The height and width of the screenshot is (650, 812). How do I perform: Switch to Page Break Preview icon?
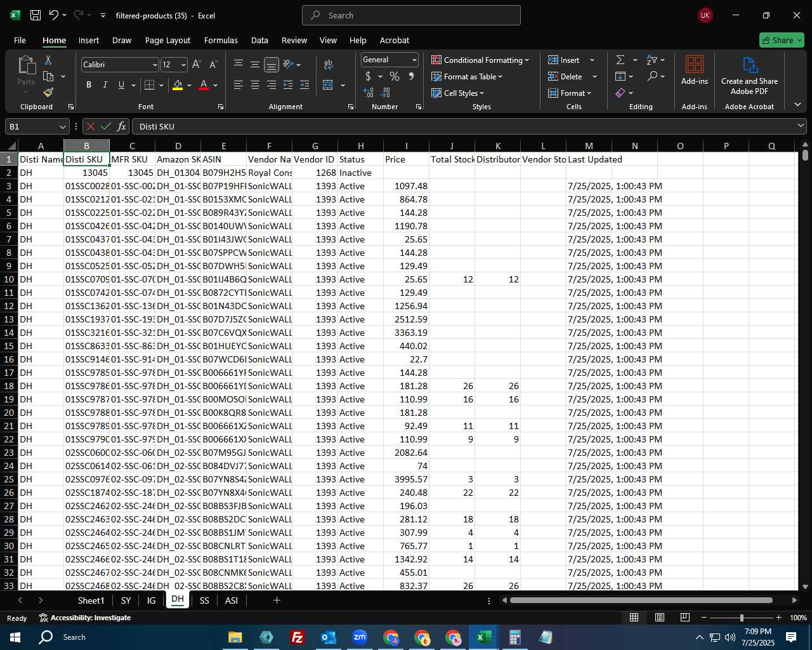coord(685,618)
